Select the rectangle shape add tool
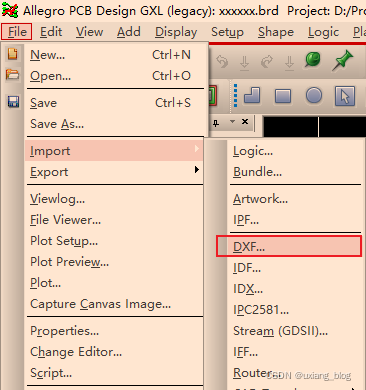 click(x=283, y=96)
